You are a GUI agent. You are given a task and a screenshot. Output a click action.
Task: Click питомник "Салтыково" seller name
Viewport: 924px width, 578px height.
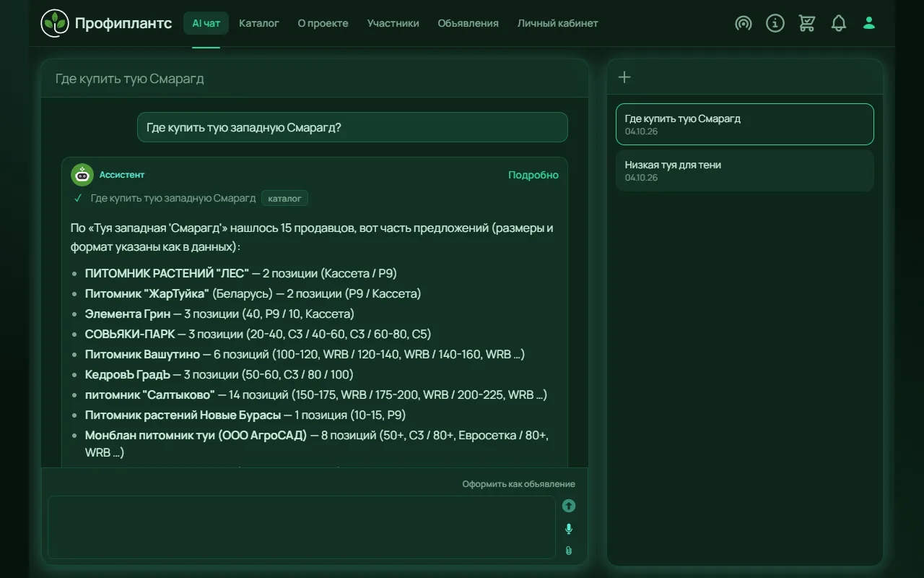[150, 394]
